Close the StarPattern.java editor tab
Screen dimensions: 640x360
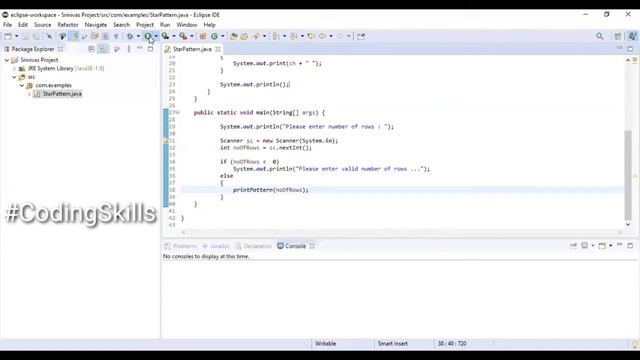(218, 49)
